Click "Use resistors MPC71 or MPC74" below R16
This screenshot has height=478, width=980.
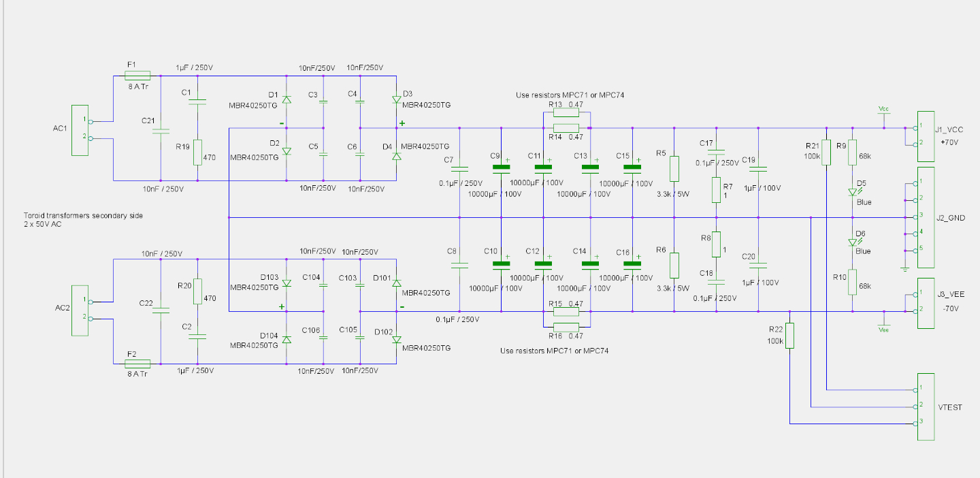pyautogui.click(x=554, y=351)
